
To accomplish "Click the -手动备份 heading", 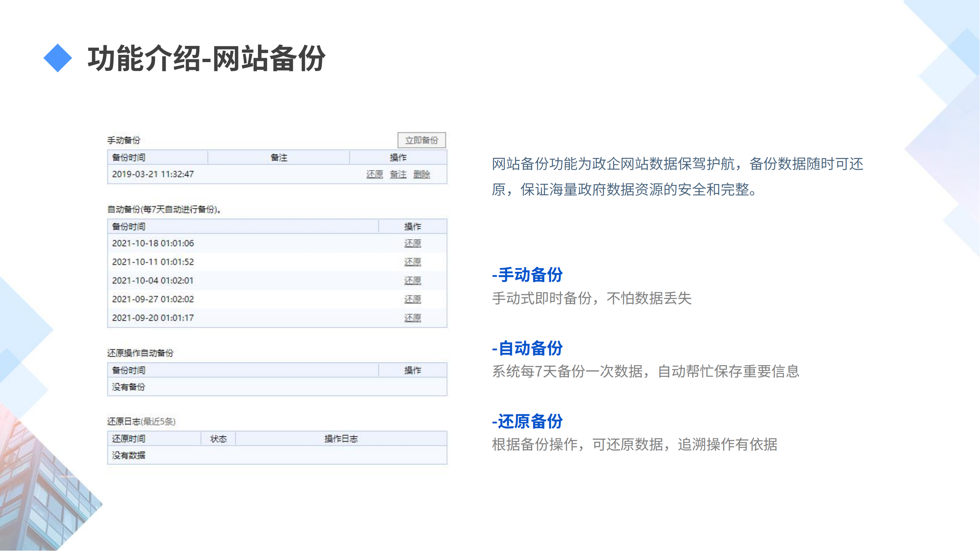I will coord(527,274).
